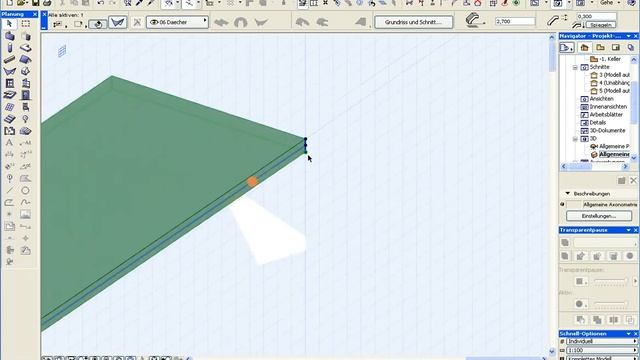Select the Details item in the Navigator
This screenshot has width=640, height=360.
click(x=598, y=122)
